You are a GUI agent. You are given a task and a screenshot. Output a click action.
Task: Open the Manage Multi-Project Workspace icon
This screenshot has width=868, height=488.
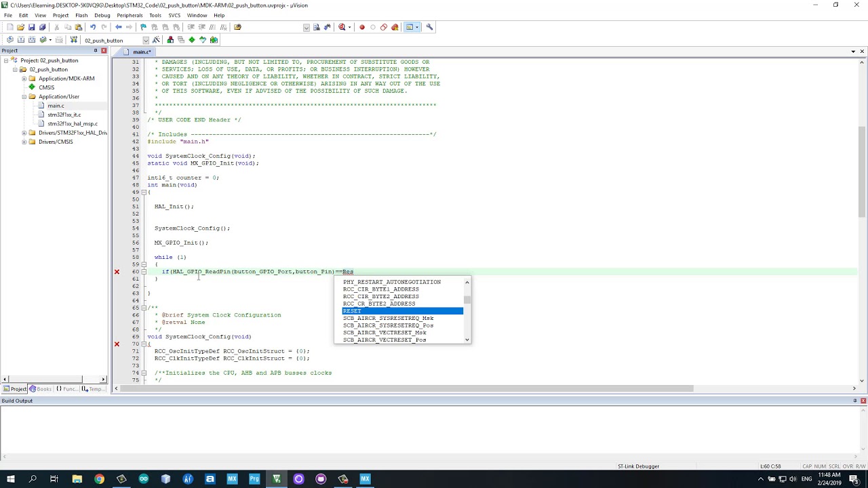(x=181, y=40)
